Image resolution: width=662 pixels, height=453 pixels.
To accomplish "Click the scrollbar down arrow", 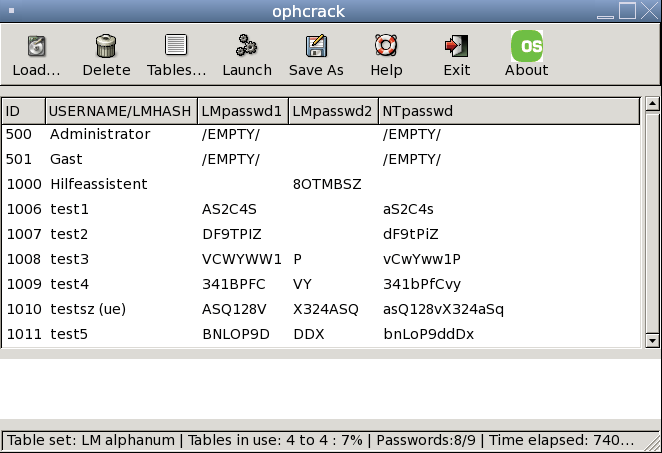I will [x=652, y=340].
